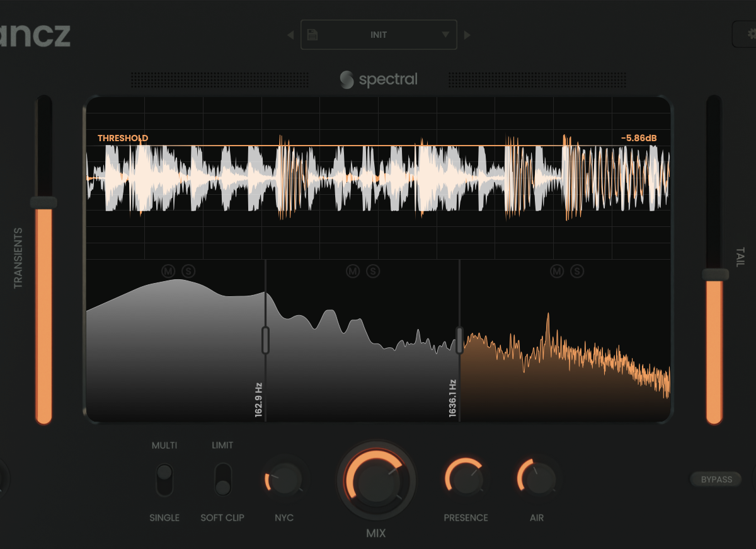Click the 162.9 Hz crossover handle
Image resolution: width=756 pixels, height=549 pixels.
(265, 340)
